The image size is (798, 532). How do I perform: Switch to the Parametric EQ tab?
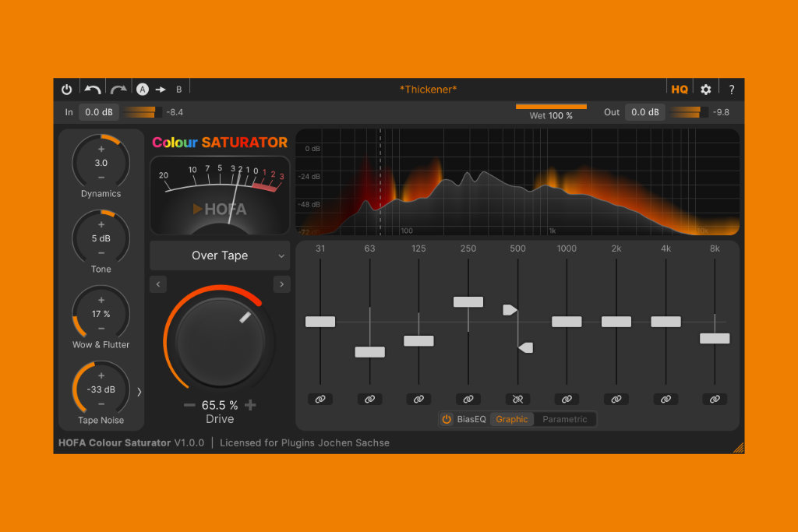565,419
